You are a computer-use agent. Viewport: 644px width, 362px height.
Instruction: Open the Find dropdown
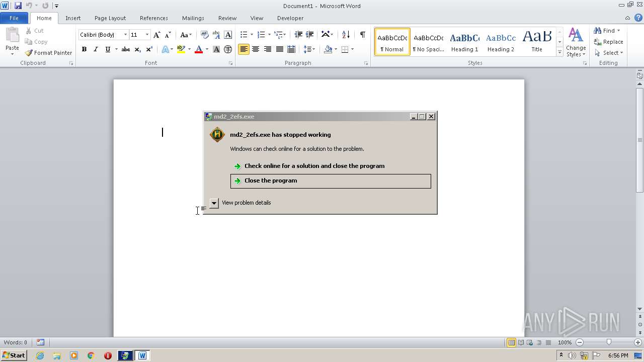(x=618, y=31)
